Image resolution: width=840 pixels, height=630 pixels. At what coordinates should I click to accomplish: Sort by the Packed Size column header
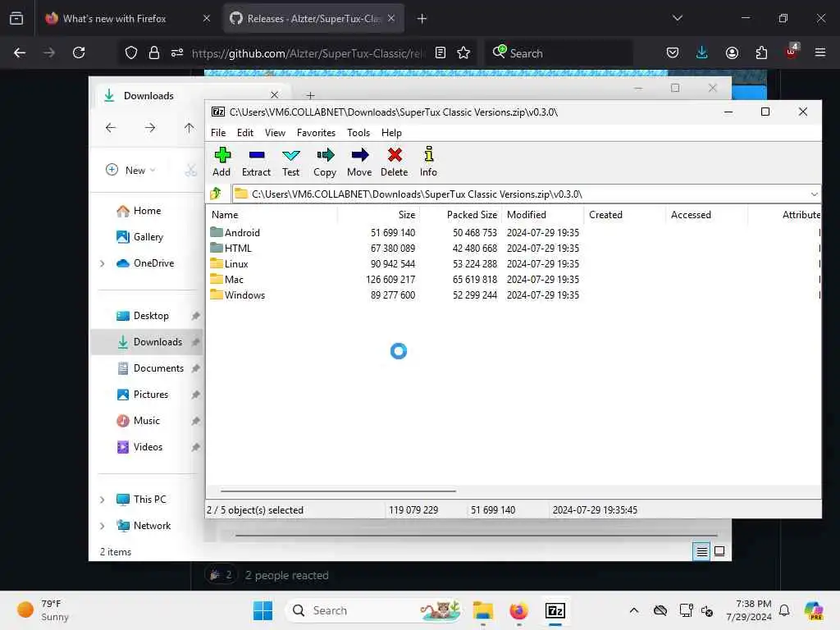pyautogui.click(x=461, y=215)
